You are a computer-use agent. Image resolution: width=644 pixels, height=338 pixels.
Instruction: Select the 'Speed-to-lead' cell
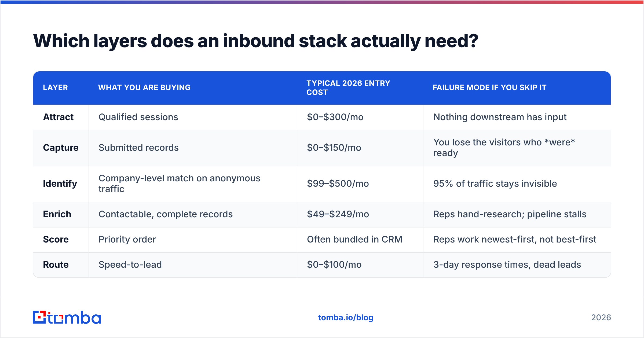(x=193, y=265)
